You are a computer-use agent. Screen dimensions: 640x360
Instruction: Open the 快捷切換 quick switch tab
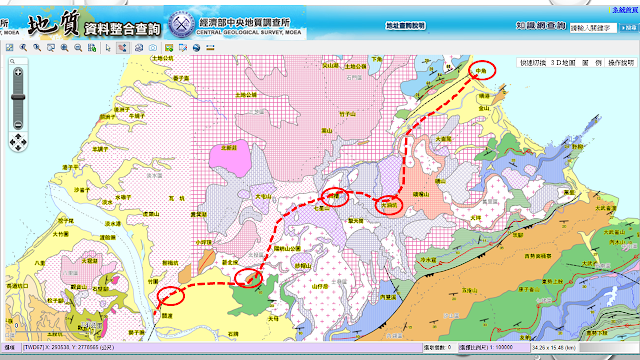tap(533, 63)
